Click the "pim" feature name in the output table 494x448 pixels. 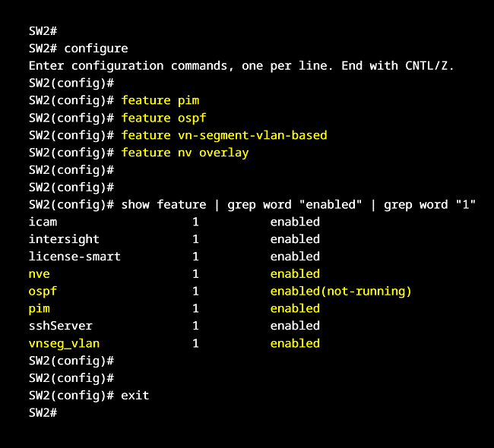pyautogui.click(x=40, y=308)
